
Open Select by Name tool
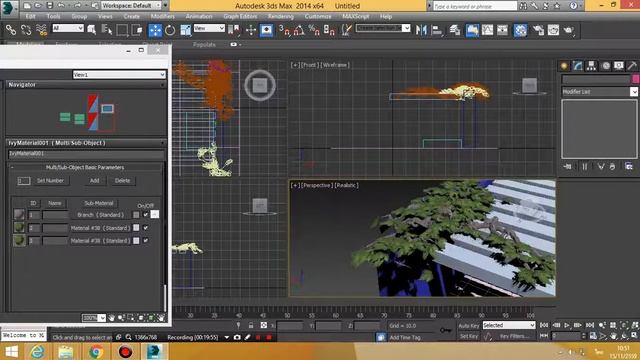tap(107, 30)
